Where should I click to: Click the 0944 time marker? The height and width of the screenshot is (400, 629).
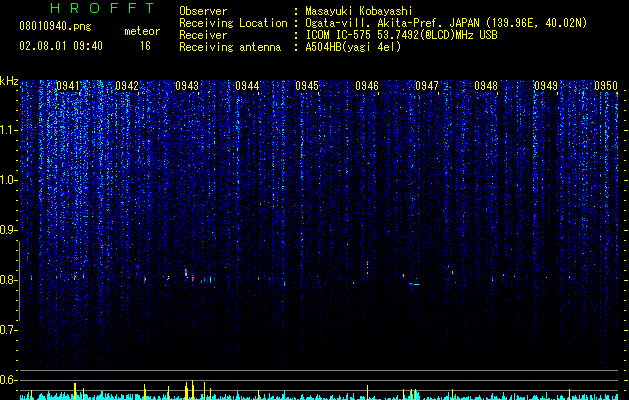[247, 86]
